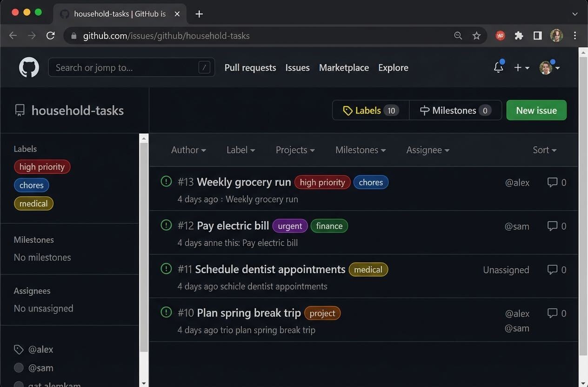
Task: Focus the Search or jump to field
Action: click(x=131, y=67)
